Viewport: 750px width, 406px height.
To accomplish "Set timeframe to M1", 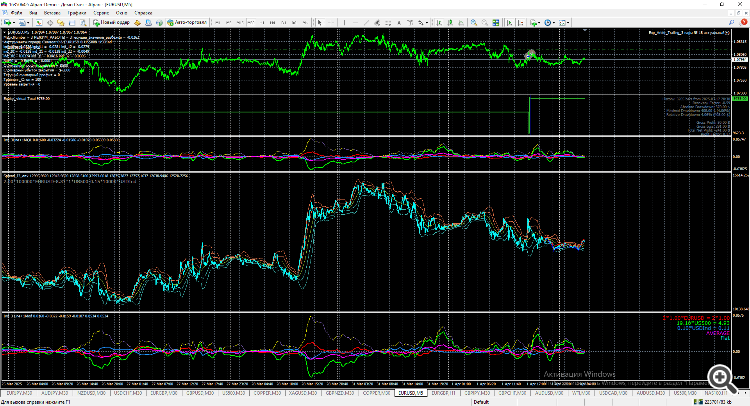I will 218,22.
